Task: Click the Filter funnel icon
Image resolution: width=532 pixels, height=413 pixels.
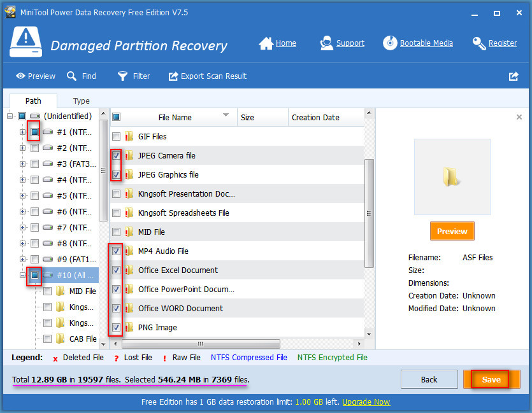Action: click(x=122, y=76)
